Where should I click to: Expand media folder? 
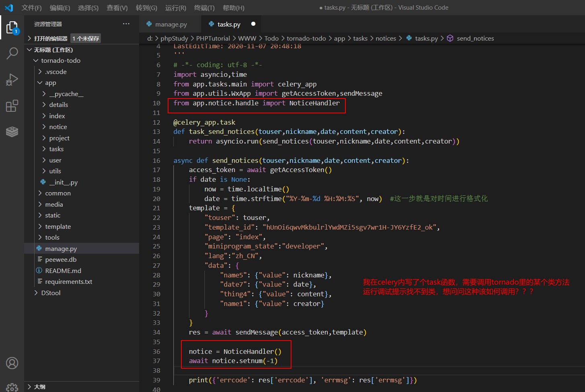pyautogui.click(x=54, y=204)
